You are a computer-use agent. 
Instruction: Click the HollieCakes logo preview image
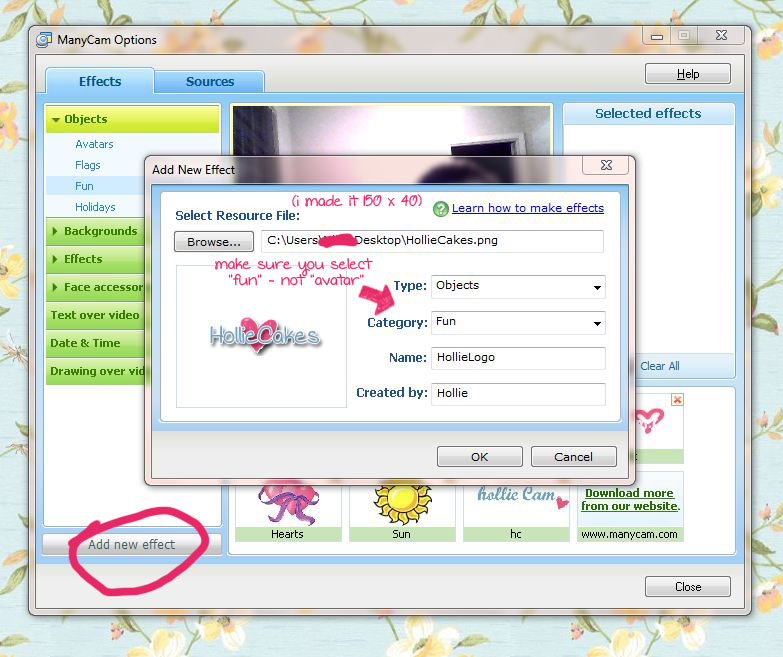pyautogui.click(x=264, y=336)
